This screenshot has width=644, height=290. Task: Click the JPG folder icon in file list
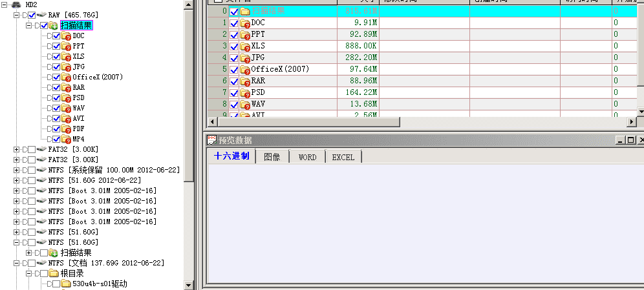pyautogui.click(x=245, y=57)
